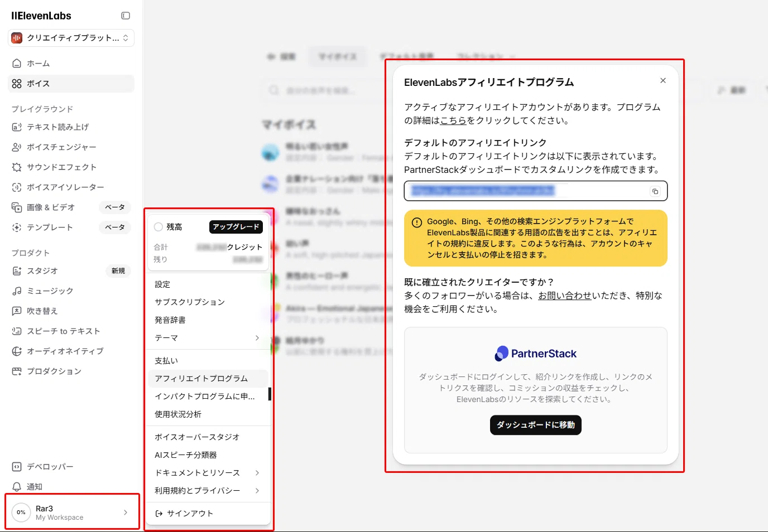Screen dimensions: 768x532
Task: Click the PartnerStack logo
Action: pos(536,354)
